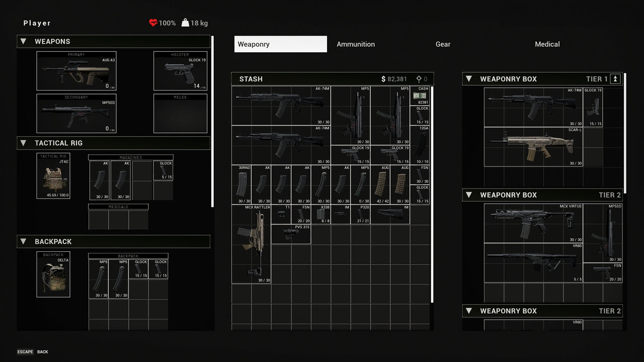Select the AUG A3 in the primary slot

click(76, 70)
